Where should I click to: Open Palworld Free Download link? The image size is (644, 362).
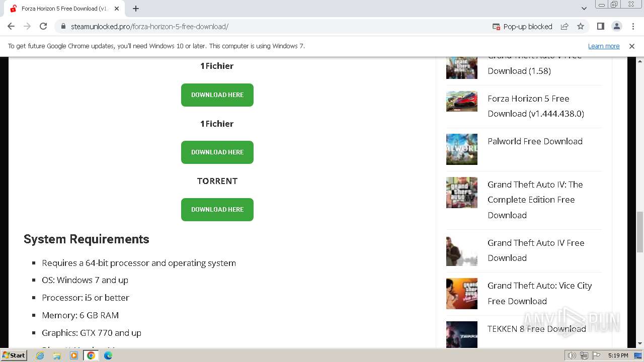click(535, 141)
